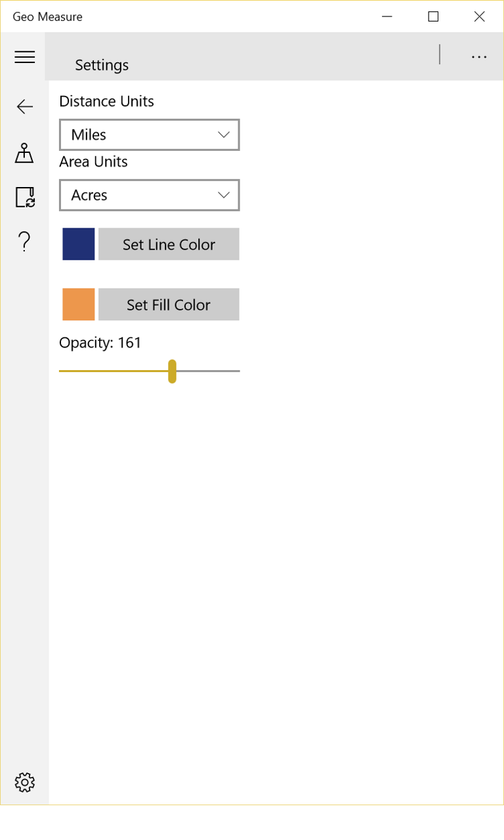The image size is (504, 840).
Task: Go back using the left arrow
Action: [24, 106]
